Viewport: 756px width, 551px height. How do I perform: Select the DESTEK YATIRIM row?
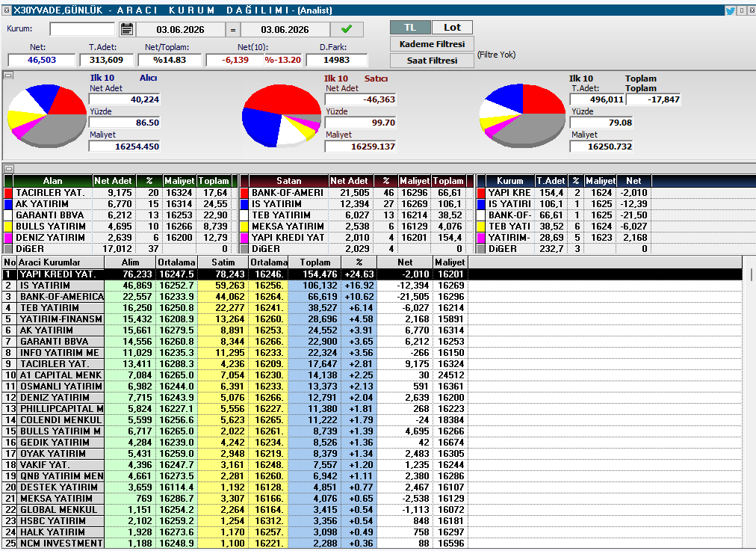pyautogui.click(x=372, y=487)
